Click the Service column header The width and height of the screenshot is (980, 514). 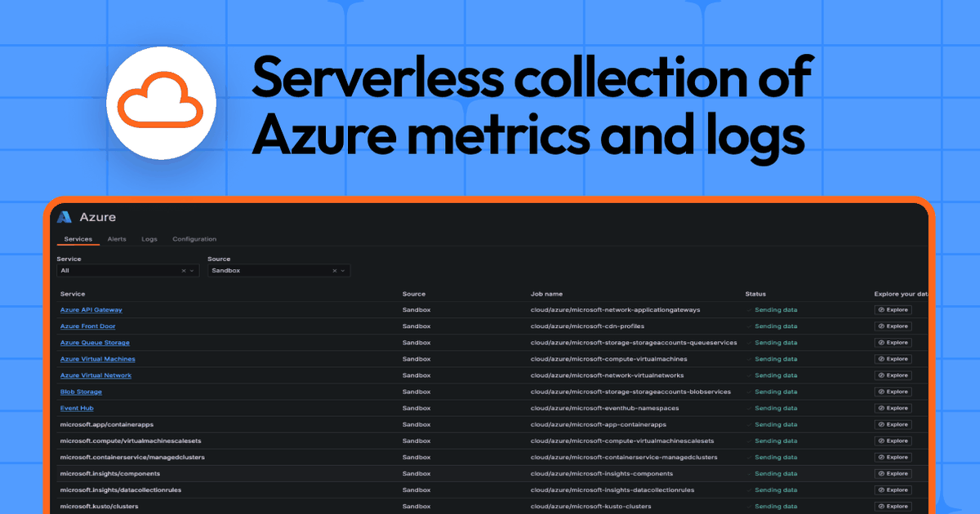[73, 294]
